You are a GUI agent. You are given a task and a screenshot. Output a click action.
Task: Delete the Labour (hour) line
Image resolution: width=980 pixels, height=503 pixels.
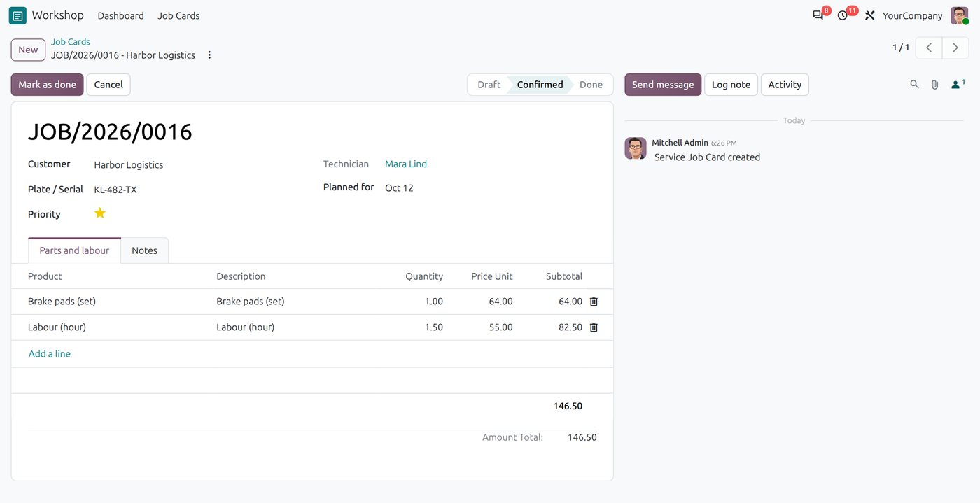tap(594, 327)
